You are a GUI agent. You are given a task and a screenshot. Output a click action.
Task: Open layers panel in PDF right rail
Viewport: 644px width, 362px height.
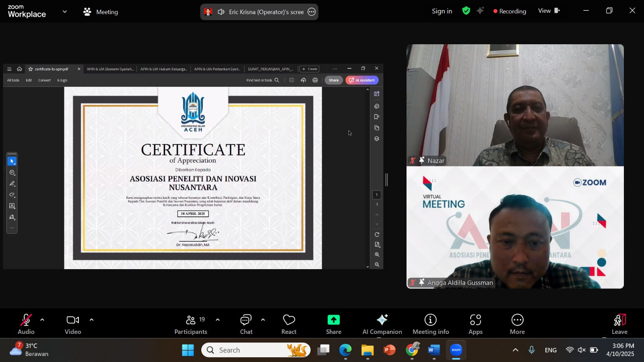(377, 139)
